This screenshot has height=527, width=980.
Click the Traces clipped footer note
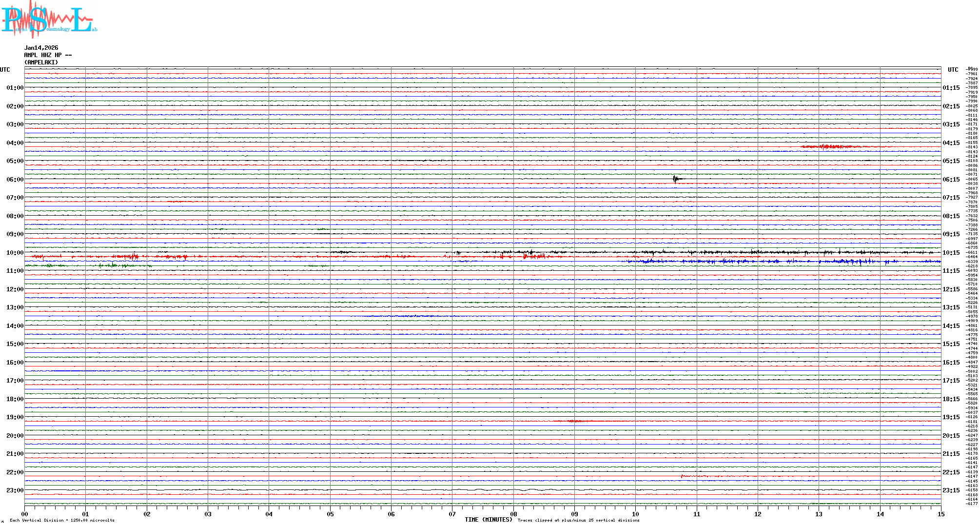click(578, 520)
